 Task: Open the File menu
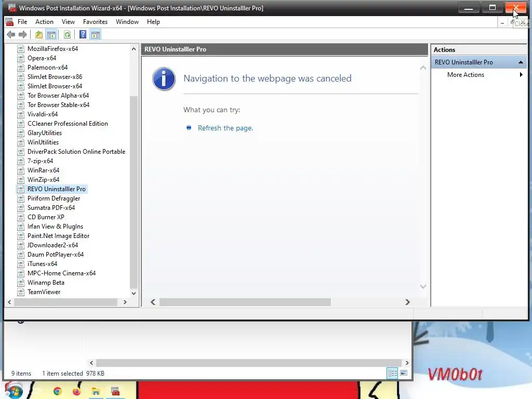coord(22,22)
